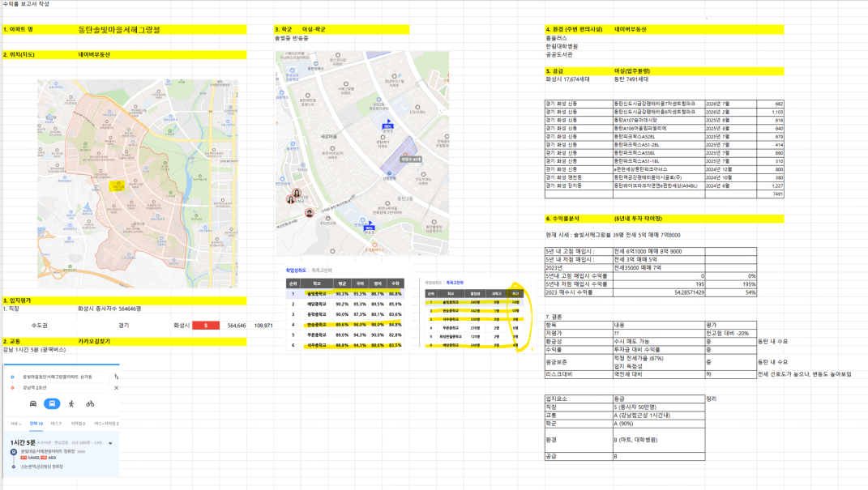Select cell 'A (강남접근성 1시간내)'
868x490 pixels.
(x=659, y=415)
